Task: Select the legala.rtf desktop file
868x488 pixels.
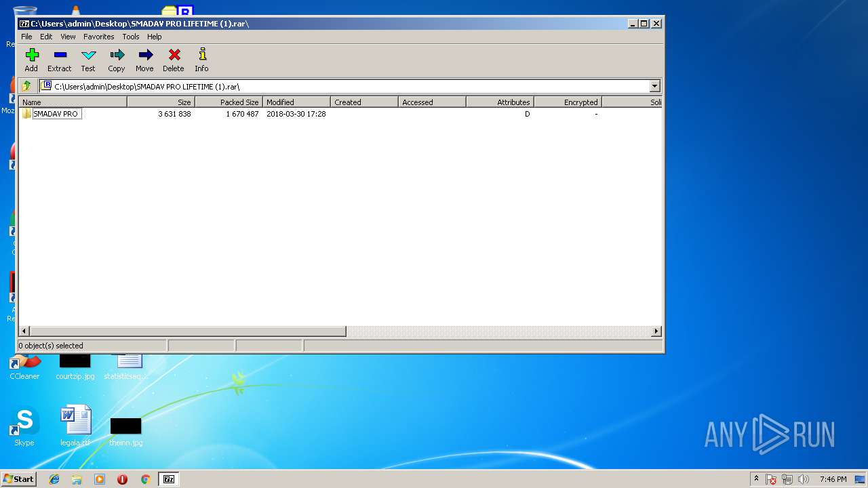Action: point(75,426)
